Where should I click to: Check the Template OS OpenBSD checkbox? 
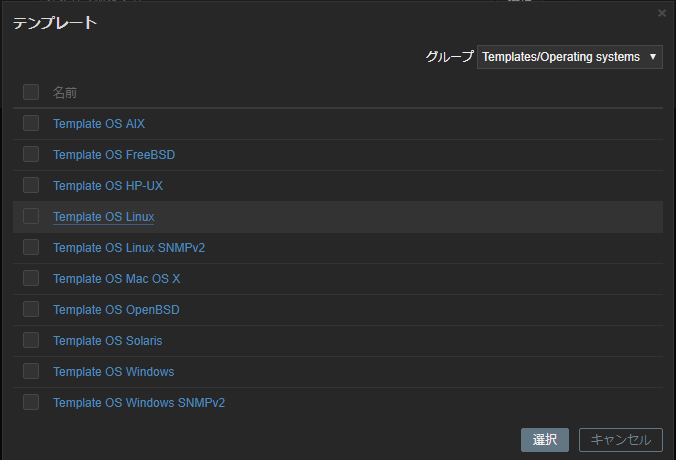(31, 309)
